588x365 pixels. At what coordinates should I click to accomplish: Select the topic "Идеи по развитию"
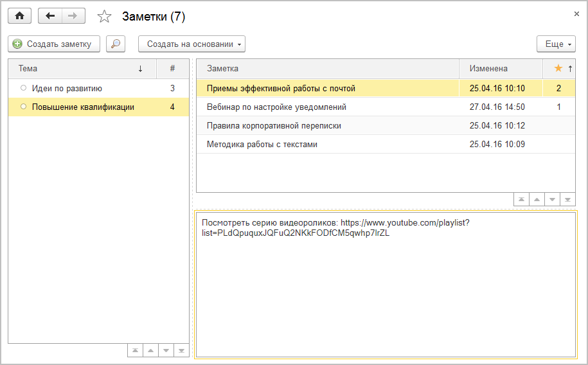(67, 89)
